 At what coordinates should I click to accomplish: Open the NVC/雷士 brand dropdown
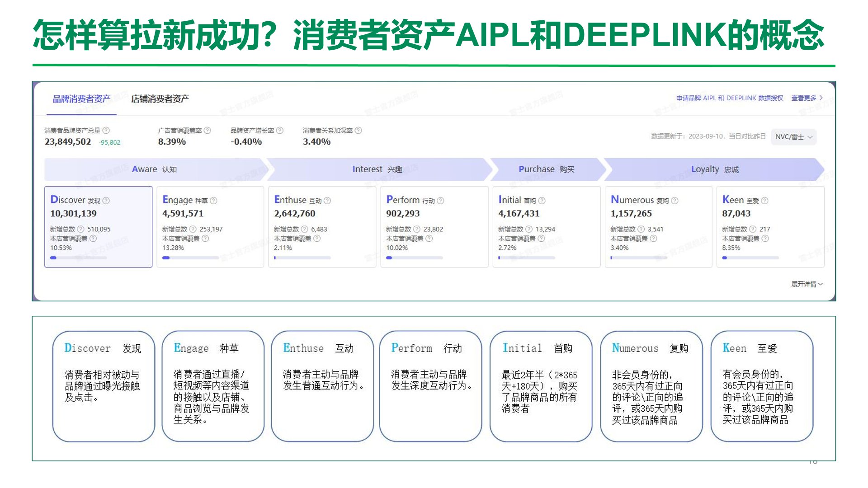tap(793, 137)
